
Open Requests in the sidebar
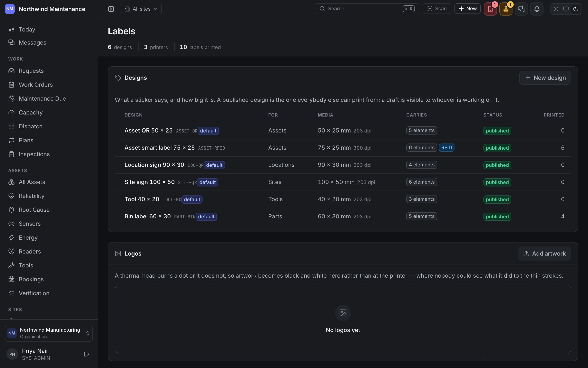49,71
